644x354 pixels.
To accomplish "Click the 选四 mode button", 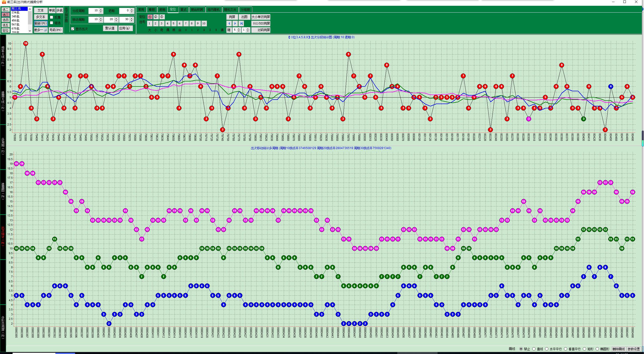I will pos(6,20).
